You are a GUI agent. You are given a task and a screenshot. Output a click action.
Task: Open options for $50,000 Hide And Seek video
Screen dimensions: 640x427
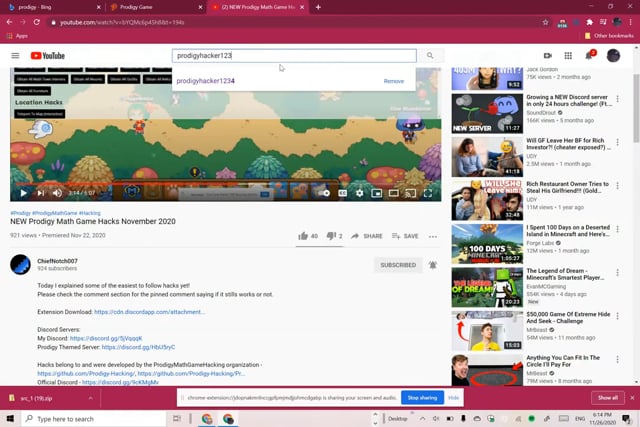[617, 316]
